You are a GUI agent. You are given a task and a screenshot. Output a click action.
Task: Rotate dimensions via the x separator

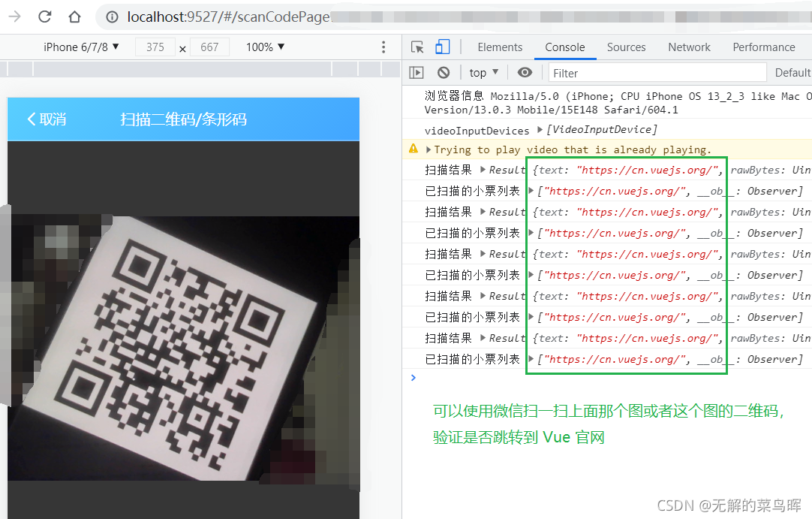coord(182,50)
